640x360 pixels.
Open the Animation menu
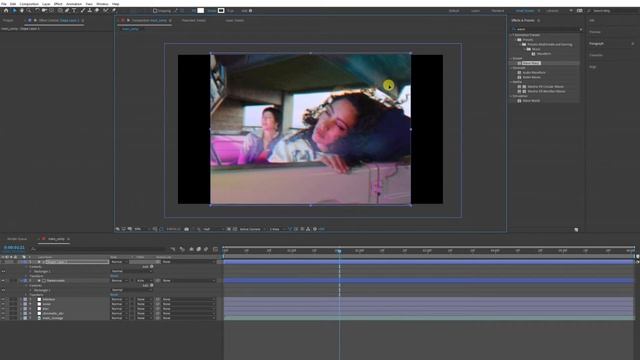coord(74,4)
